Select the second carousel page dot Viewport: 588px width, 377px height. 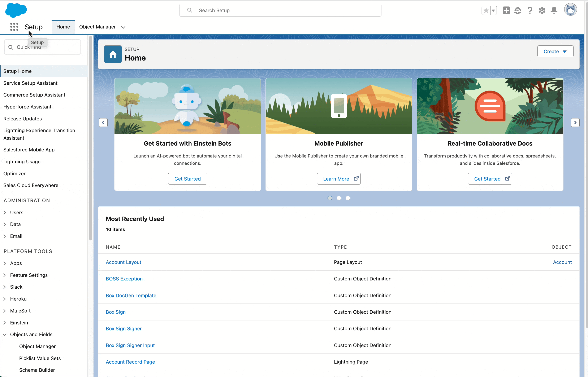point(339,198)
